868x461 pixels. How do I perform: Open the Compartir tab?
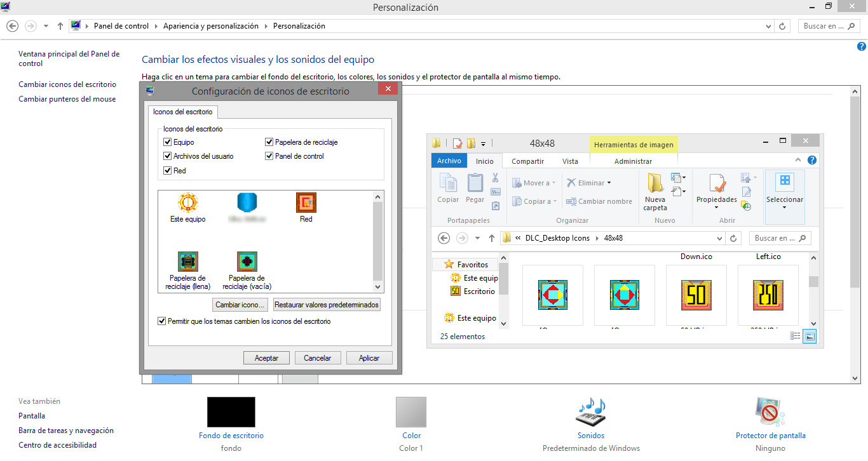tap(527, 161)
